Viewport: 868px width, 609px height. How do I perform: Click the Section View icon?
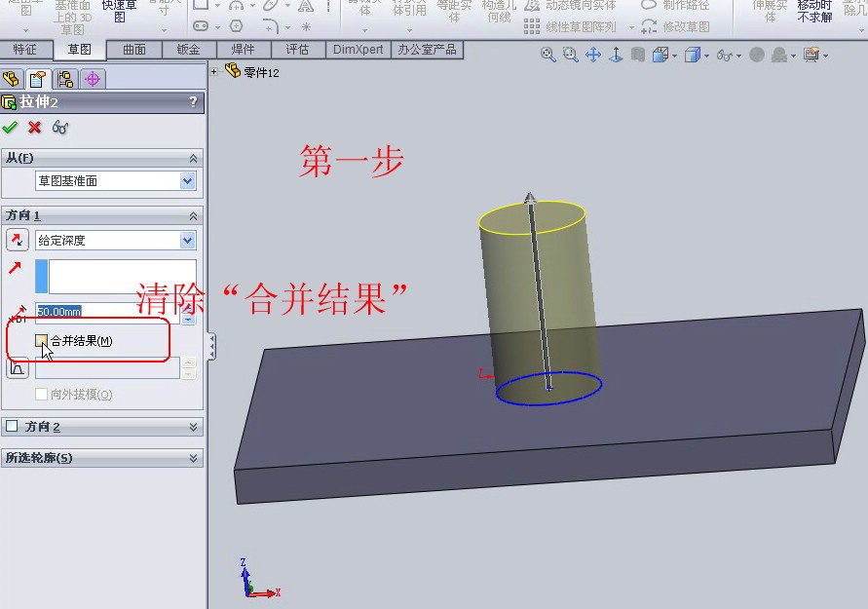[638, 55]
